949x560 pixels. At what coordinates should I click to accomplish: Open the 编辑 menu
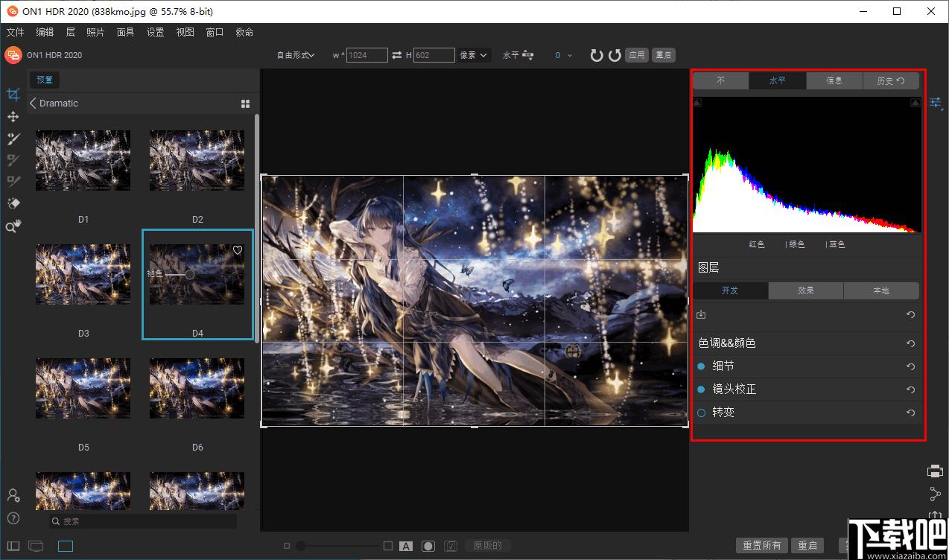[45, 32]
